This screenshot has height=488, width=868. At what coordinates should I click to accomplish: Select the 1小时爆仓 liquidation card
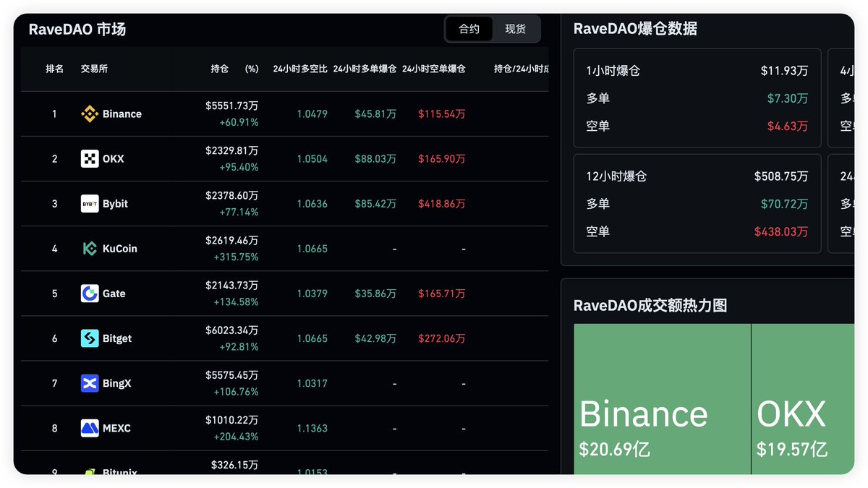(697, 98)
